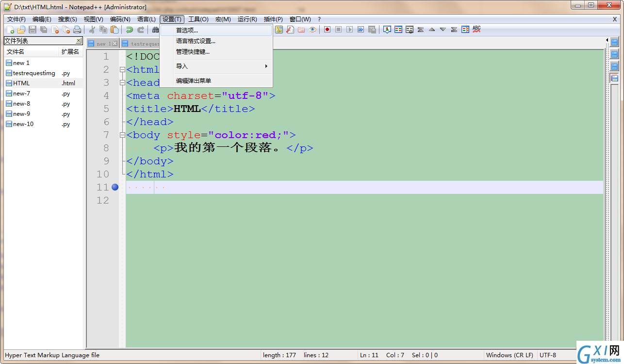Click the bookmark marker on line 11
624x364 pixels.
coord(115,187)
